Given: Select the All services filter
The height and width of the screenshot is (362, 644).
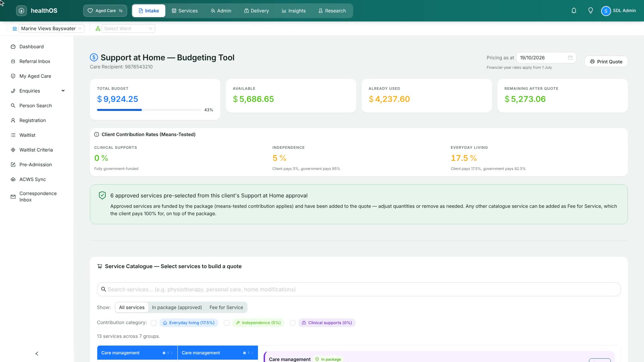Looking at the screenshot, I should pyautogui.click(x=132, y=307).
